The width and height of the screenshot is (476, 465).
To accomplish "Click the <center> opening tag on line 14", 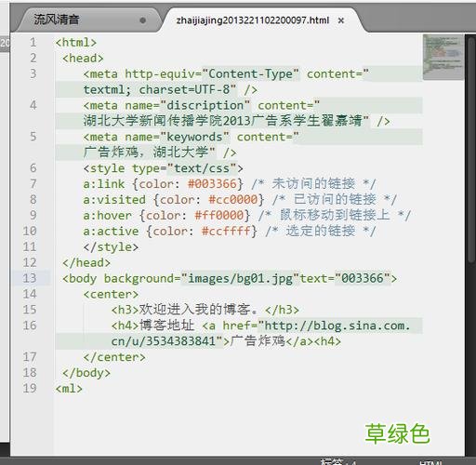I will coord(111,294).
